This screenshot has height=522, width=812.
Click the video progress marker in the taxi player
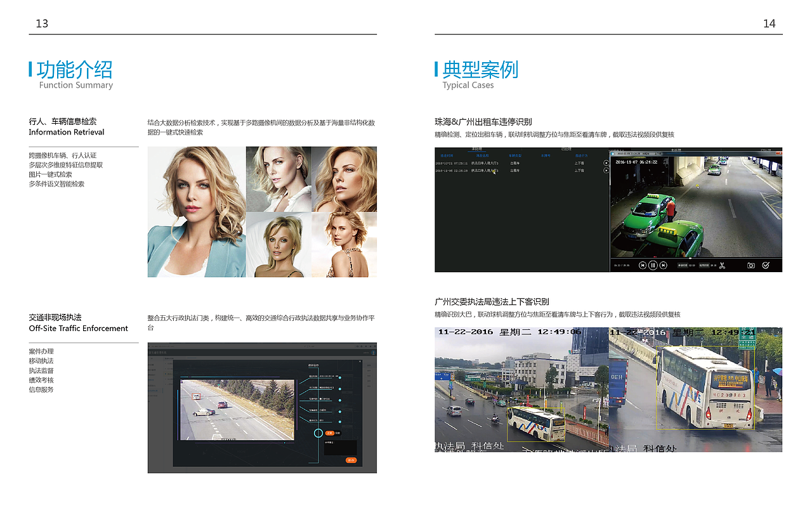coord(690,258)
